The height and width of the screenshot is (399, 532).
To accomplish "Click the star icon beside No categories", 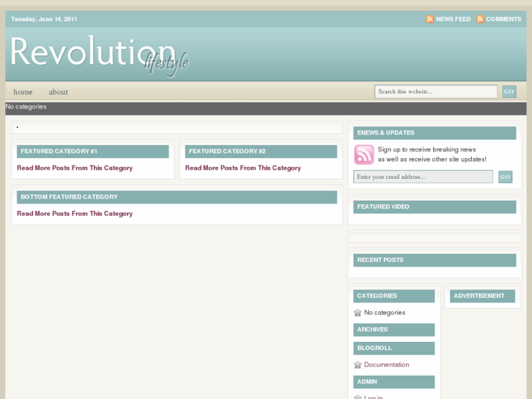I will 358,313.
